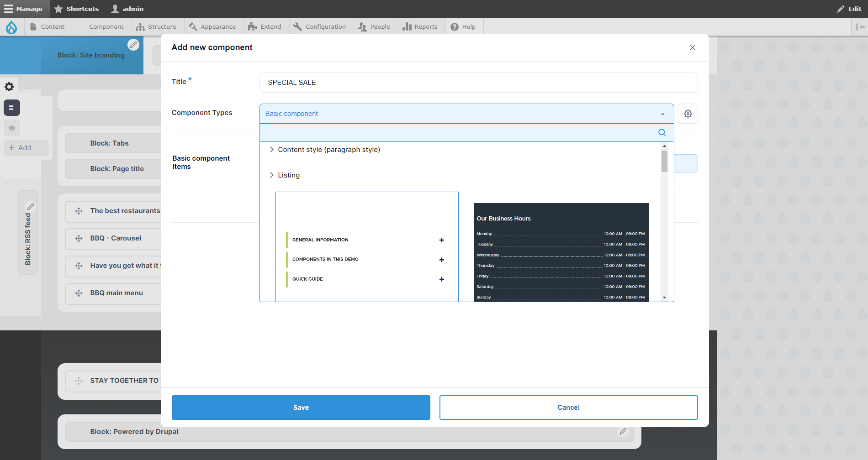This screenshot has height=460, width=868.
Task: Open the Appearance section via its paintbrush icon
Action: tap(193, 26)
